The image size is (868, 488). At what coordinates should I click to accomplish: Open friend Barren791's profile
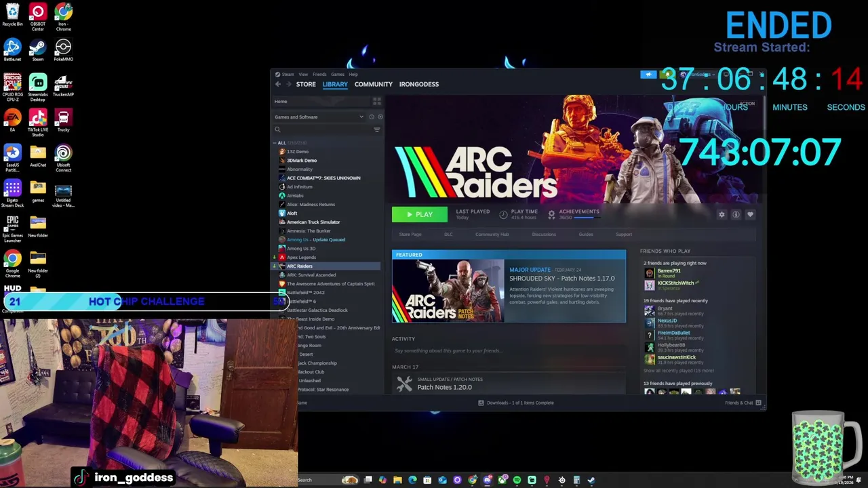669,271
